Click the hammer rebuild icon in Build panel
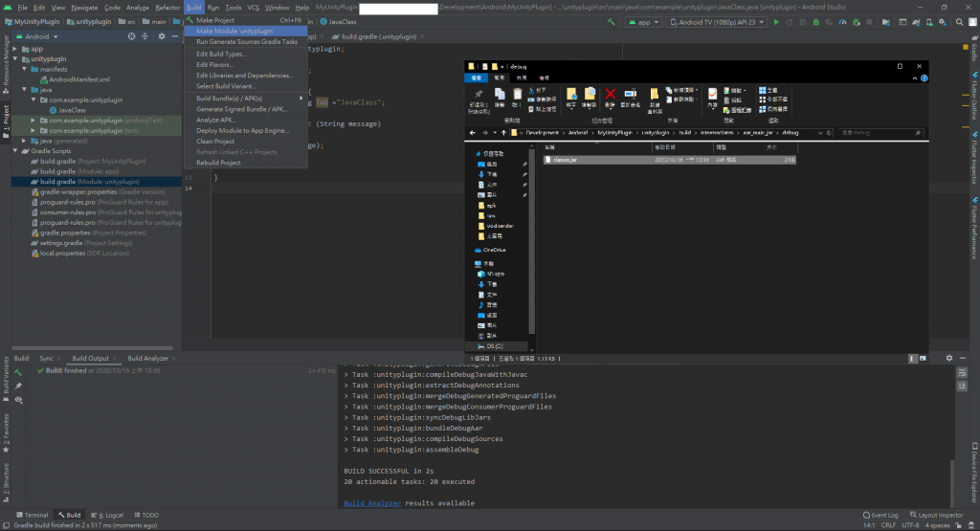This screenshot has width=980, height=531. click(19, 371)
